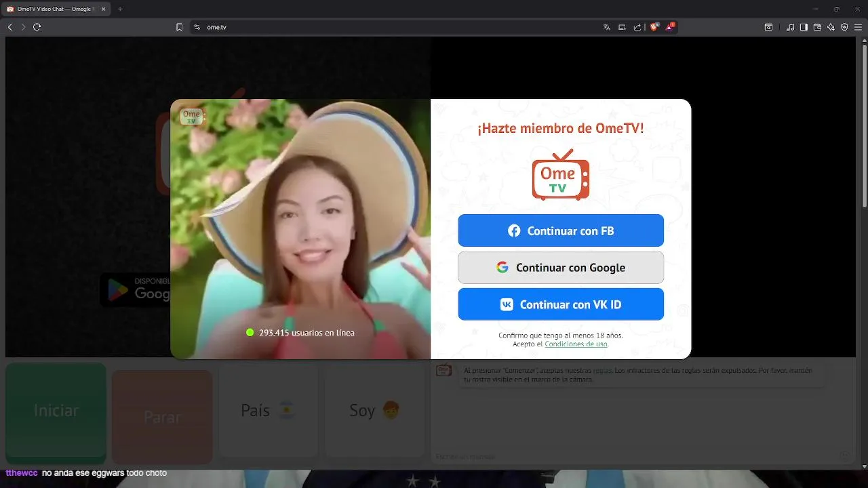868x488 pixels.
Task: Close the OmeTV Video Chat tab
Action: point(104,9)
